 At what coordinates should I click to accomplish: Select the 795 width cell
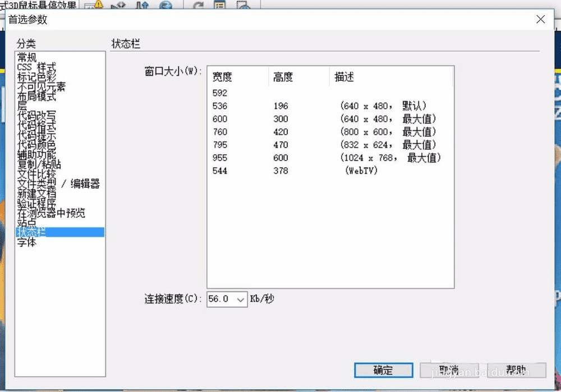[x=220, y=145]
